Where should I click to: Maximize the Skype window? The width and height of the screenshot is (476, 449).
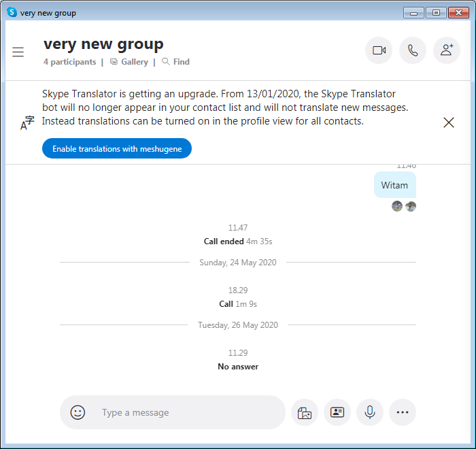436,13
